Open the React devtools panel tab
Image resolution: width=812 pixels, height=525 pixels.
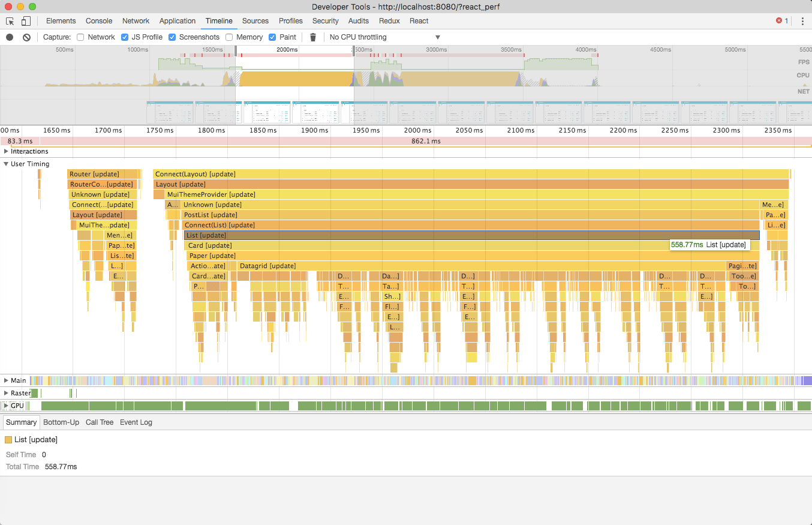419,20
